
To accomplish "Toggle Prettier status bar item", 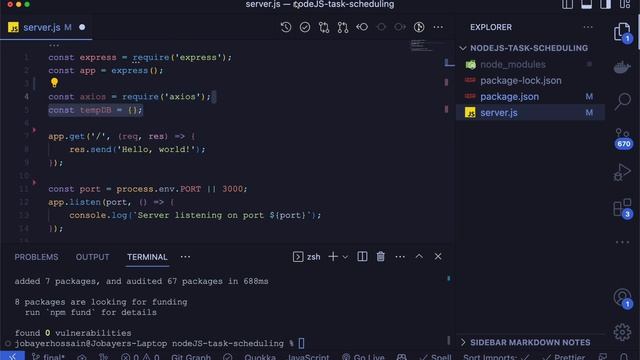I will click(564, 357).
